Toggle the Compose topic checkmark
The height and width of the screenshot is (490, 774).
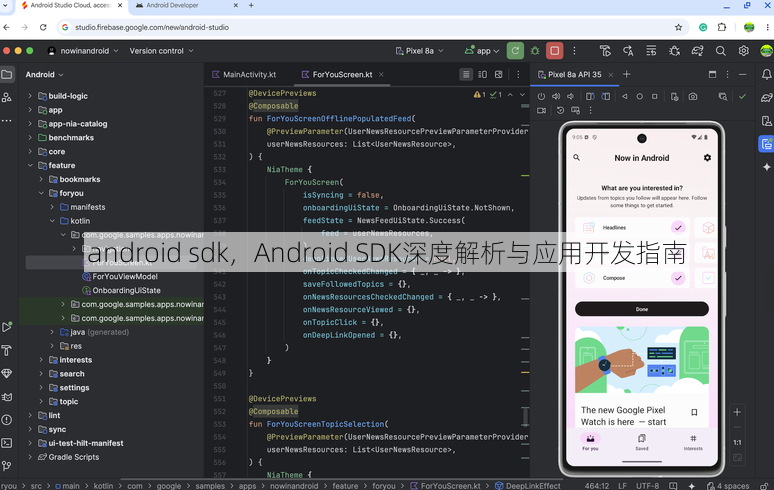pyautogui.click(x=678, y=278)
